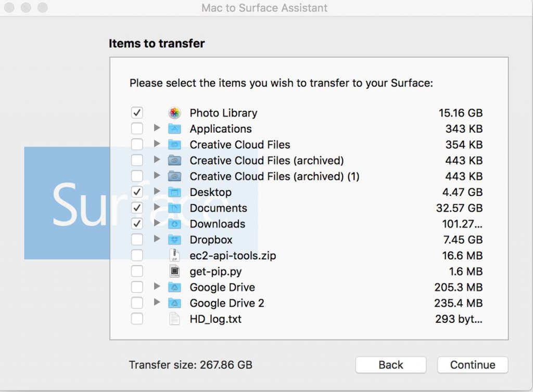Click the 4.47 GB Desktop size
Screen dimensions: 533x392
pyautogui.click(x=462, y=192)
